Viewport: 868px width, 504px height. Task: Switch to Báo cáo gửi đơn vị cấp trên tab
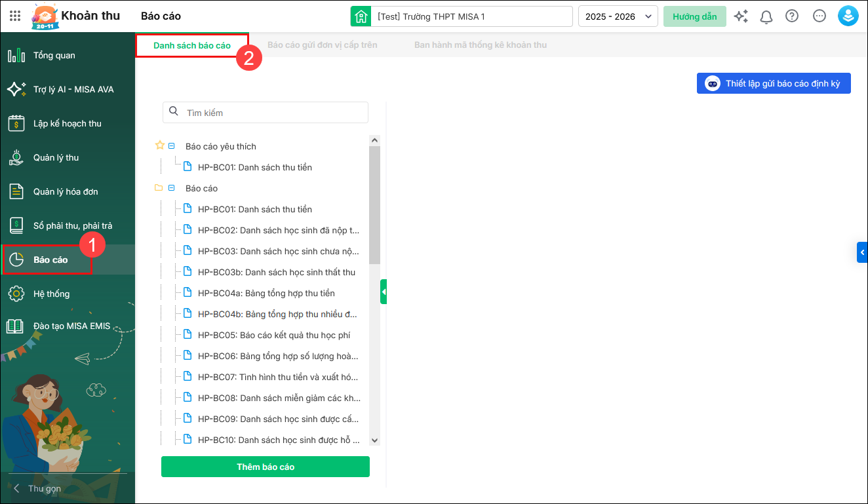point(323,45)
